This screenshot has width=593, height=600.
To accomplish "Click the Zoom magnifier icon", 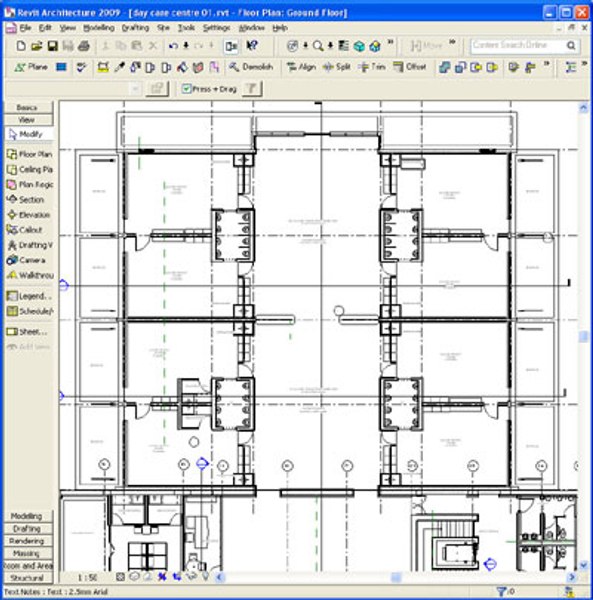I will pos(318,46).
